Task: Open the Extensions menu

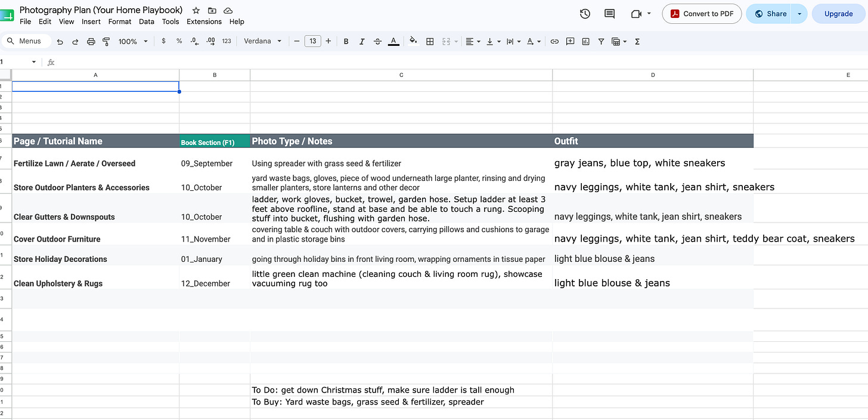Action: click(204, 21)
